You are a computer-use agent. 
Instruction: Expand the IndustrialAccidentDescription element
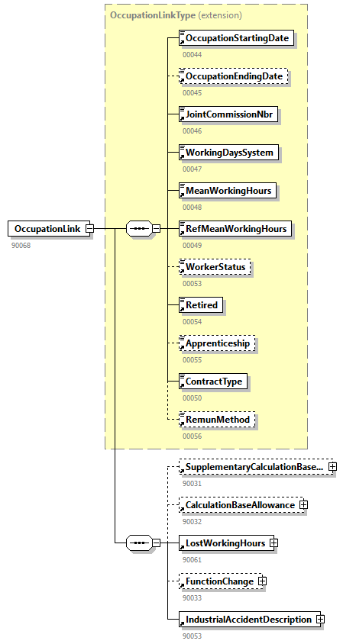(x=320, y=620)
